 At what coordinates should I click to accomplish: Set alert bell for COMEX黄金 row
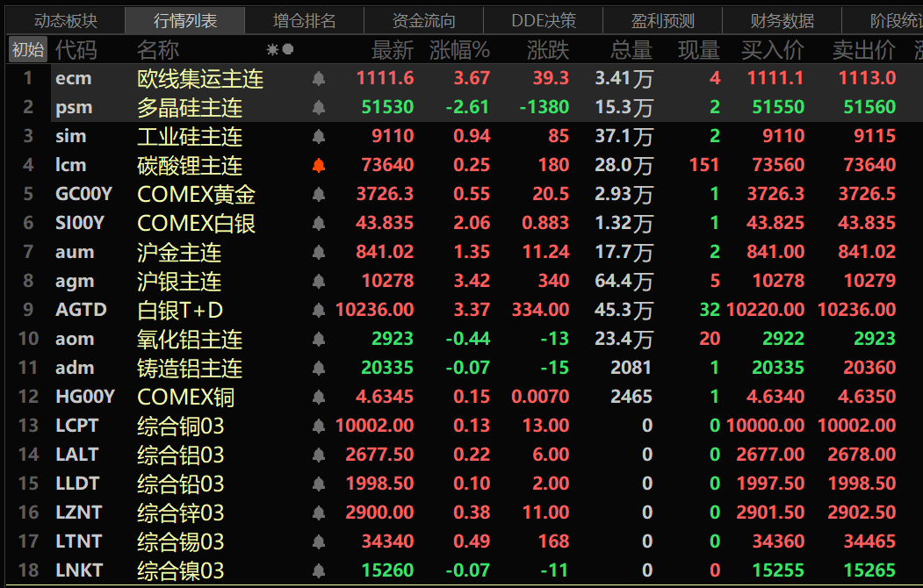tap(319, 195)
